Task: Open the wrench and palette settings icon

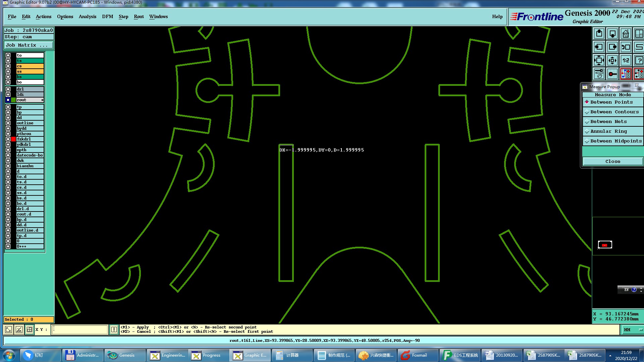Action: click(x=599, y=74)
